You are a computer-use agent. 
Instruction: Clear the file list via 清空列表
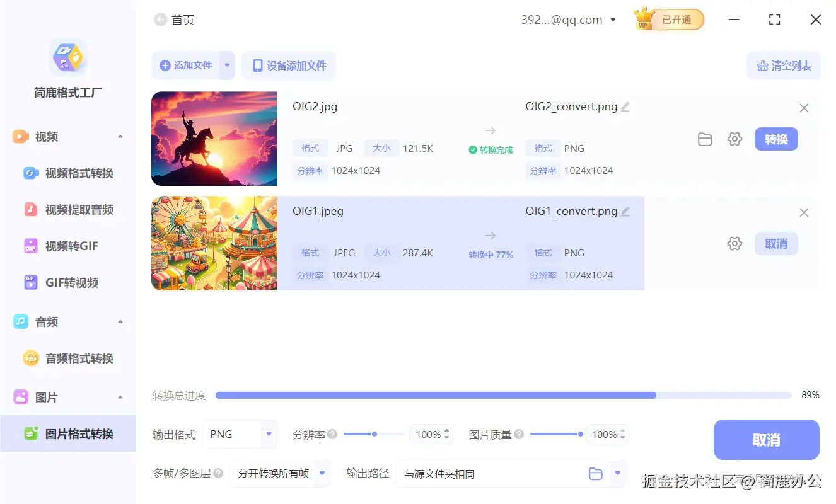tap(784, 65)
